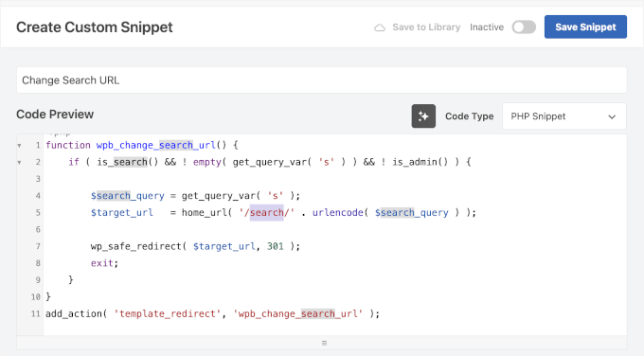Click 'wp_safe_redirect(' on line 7
644x356 pixels.
(138, 246)
